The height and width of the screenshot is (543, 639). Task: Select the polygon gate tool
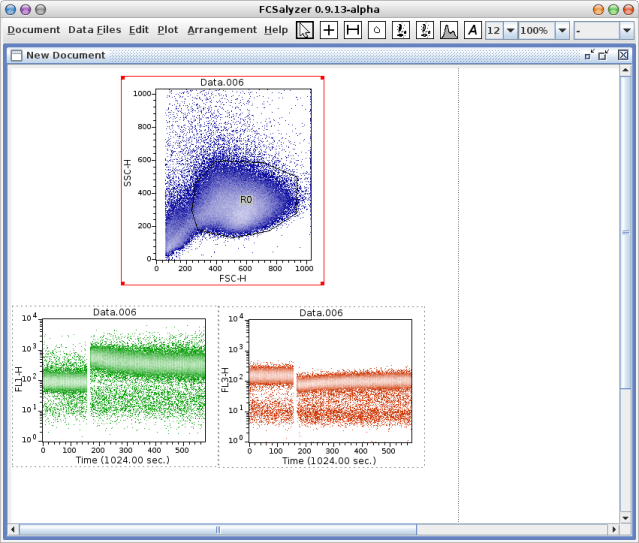point(377,30)
